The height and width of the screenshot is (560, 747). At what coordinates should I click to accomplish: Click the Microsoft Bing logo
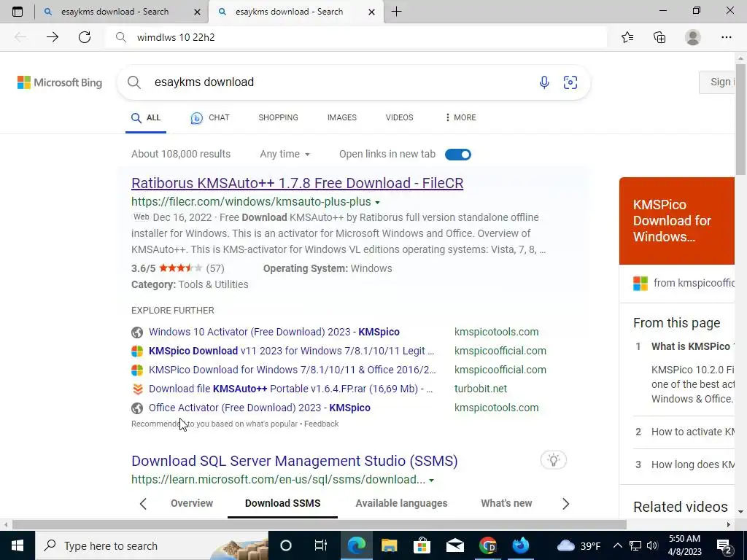tap(60, 82)
